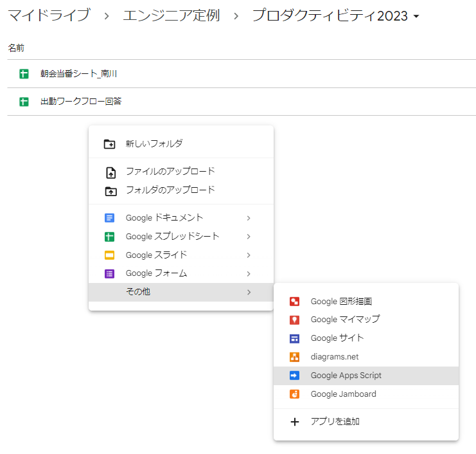Select Google Apps Script from submenu

366,376
